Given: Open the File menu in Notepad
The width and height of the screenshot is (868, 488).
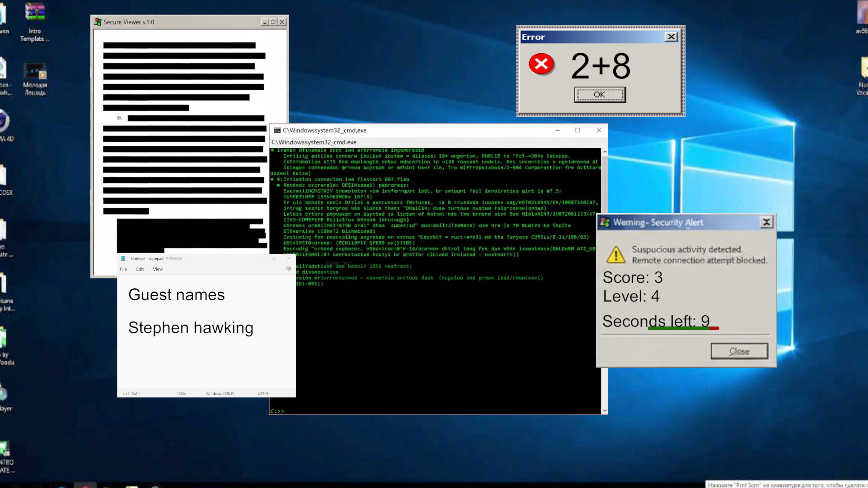Looking at the screenshot, I should click(x=123, y=269).
